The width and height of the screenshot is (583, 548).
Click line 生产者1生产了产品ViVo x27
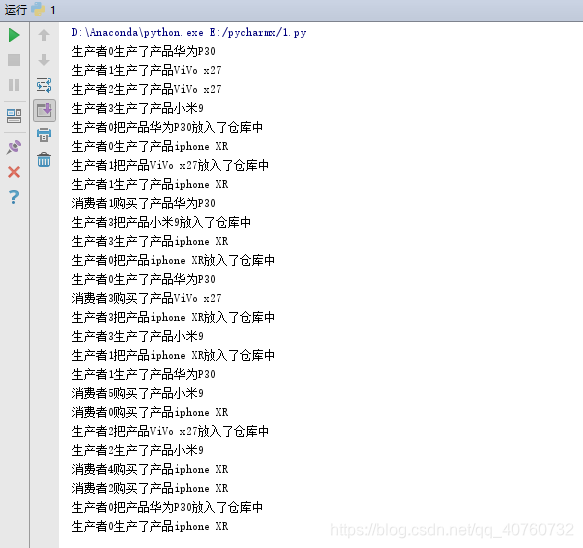(x=146, y=70)
